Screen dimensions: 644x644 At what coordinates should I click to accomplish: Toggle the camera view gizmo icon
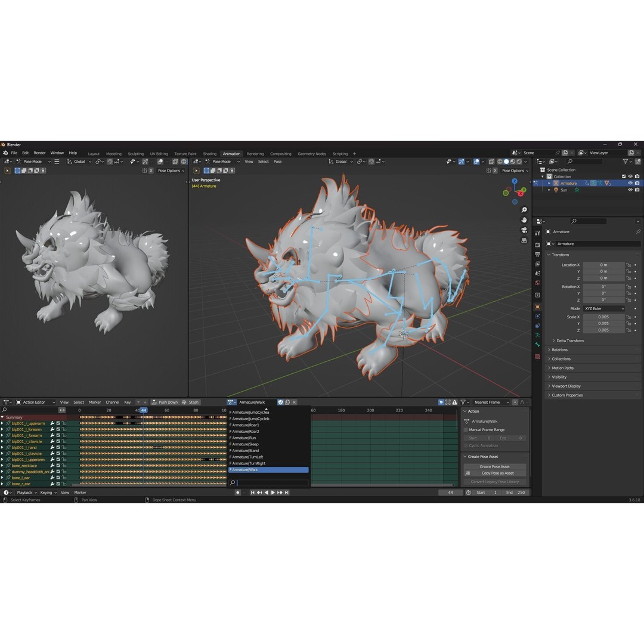click(x=524, y=230)
